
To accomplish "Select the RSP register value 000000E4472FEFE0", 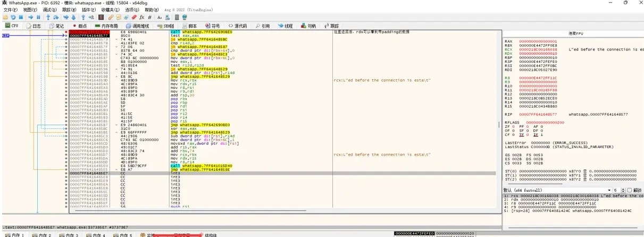I will (538, 62).
